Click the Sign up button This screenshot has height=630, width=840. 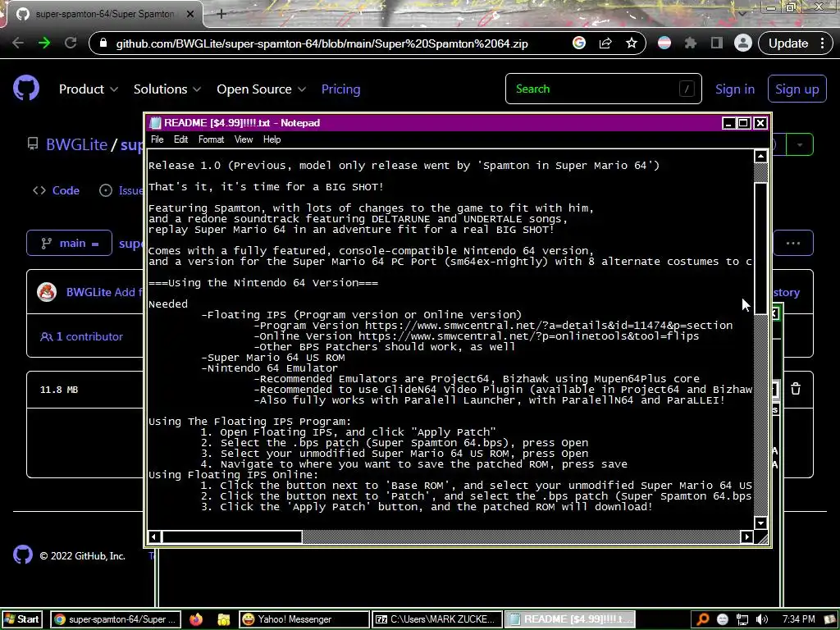tap(797, 89)
